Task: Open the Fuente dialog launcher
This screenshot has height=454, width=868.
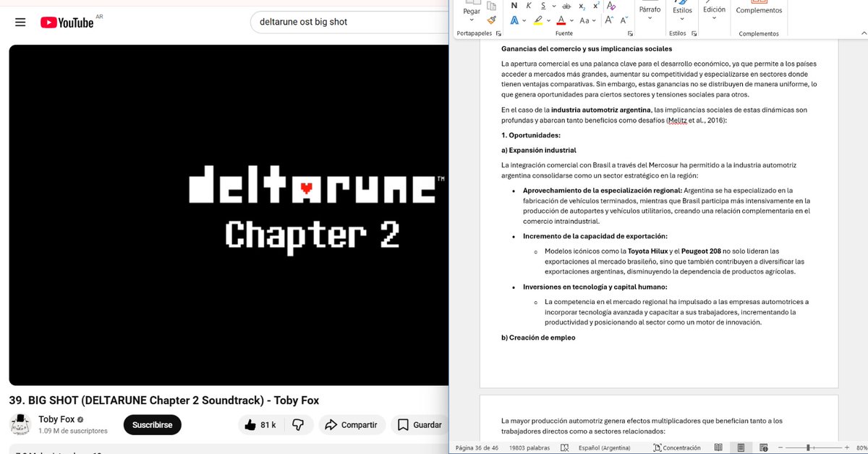Action: 630,34
